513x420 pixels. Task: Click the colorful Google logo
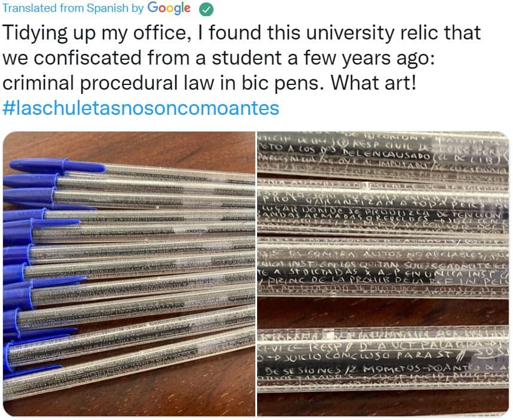click(169, 8)
